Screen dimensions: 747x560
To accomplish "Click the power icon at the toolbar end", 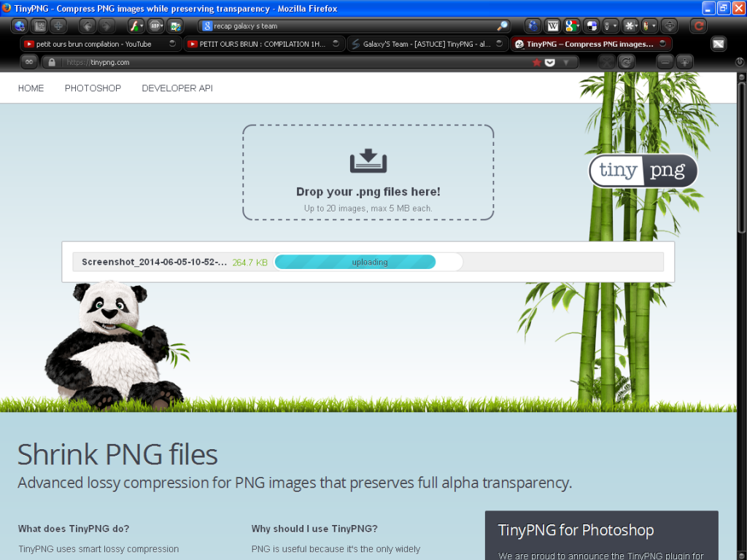I will pyautogui.click(x=740, y=62).
